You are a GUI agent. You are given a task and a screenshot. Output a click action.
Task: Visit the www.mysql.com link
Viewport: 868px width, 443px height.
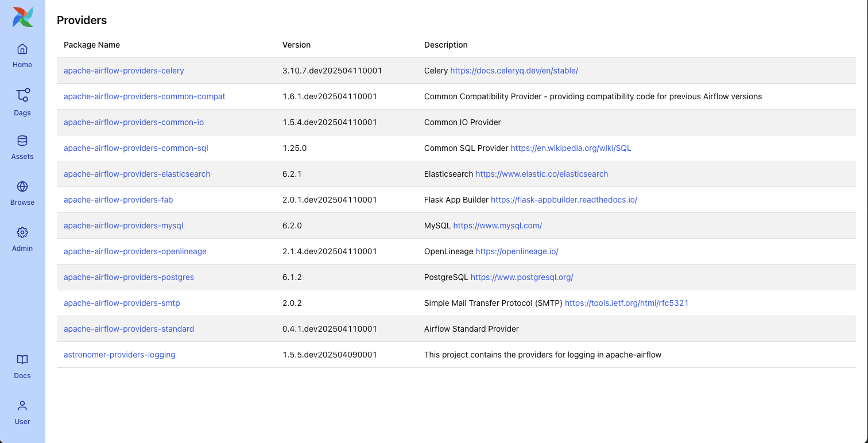[x=498, y=226]
